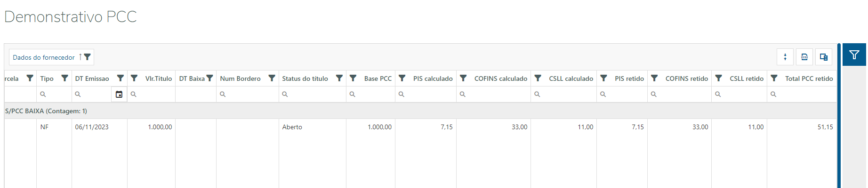
Task: Select the S/PCC BAIXA group row
Action: pyautogui.click(x=46, y=111)
